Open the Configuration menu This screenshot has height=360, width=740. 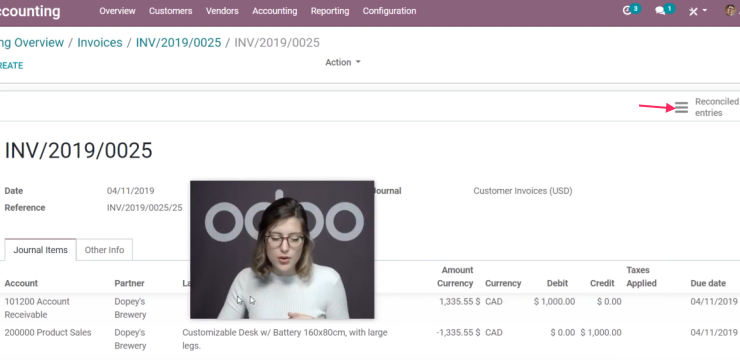[389, 11]
